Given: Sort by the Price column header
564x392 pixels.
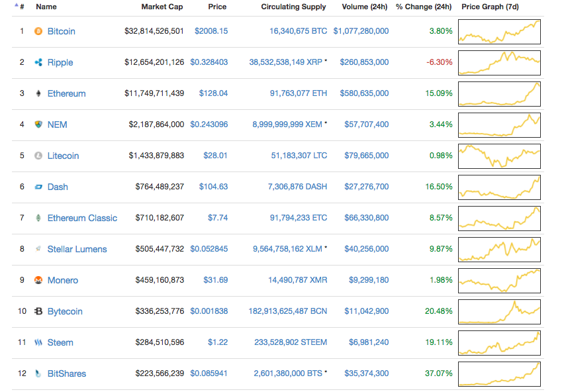Looking at the screenshot, I should click(x=217, y=7).
